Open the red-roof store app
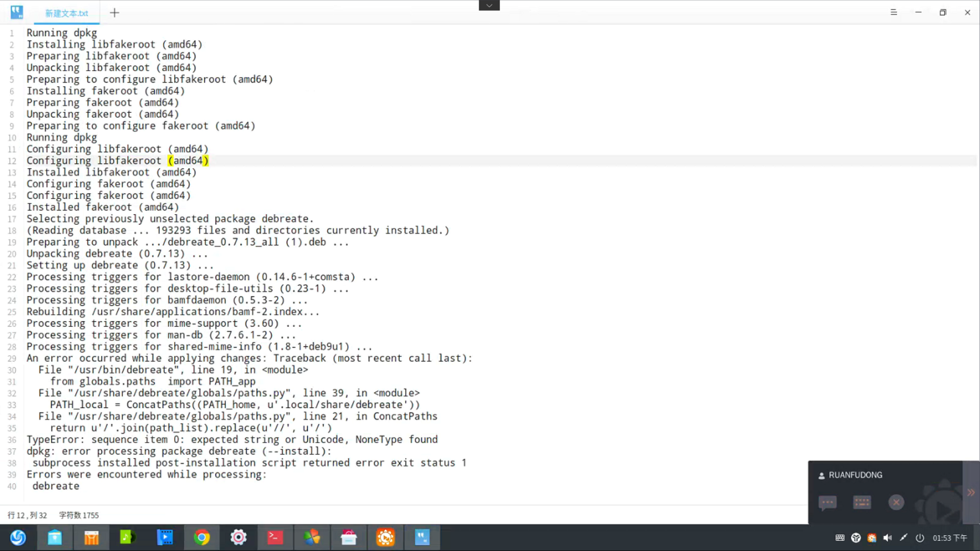This screenshot has height=551, width=980. pos(348,538)
